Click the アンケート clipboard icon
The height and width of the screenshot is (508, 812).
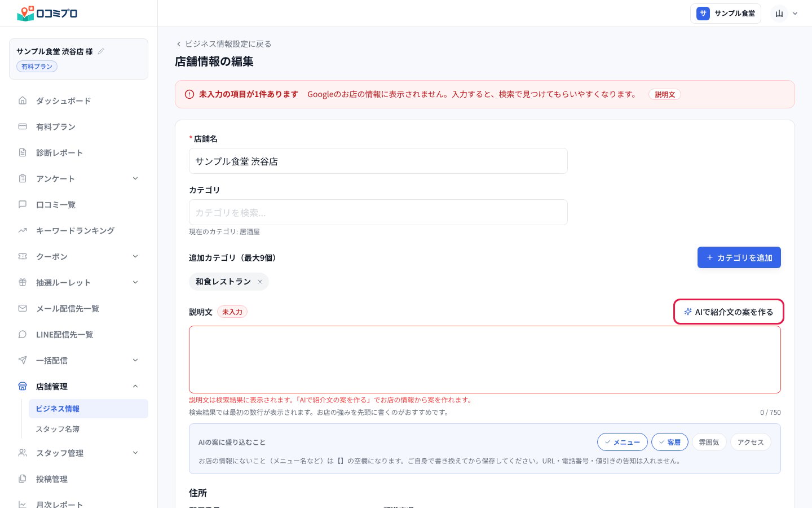(23, 178)
